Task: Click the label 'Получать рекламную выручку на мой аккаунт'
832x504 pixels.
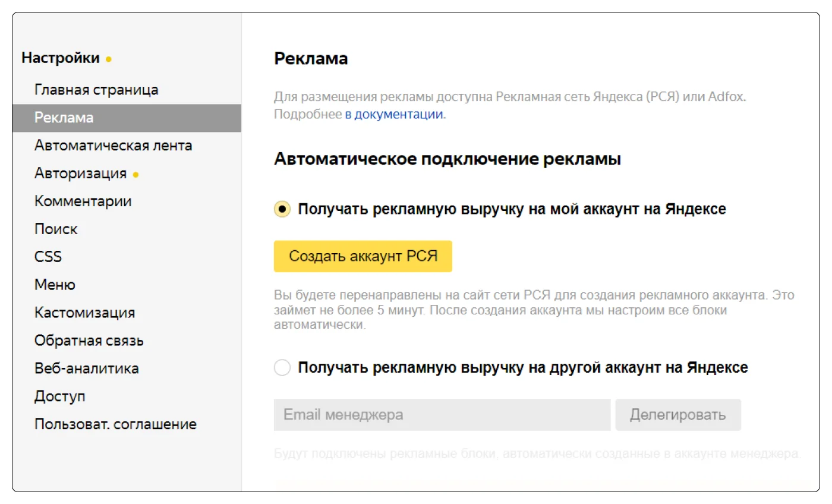Action: pyautogui.click(x=512, y=209)
